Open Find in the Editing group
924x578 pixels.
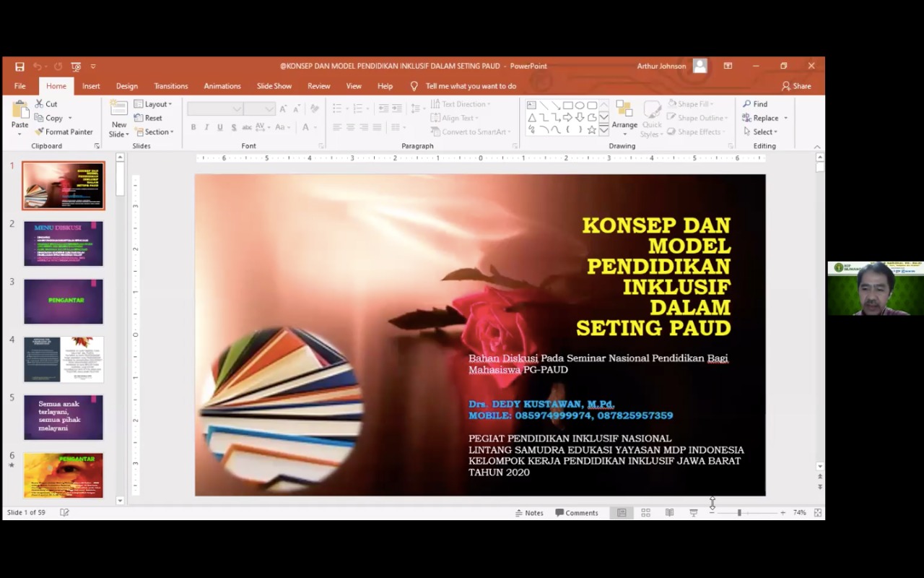[759, 103]
